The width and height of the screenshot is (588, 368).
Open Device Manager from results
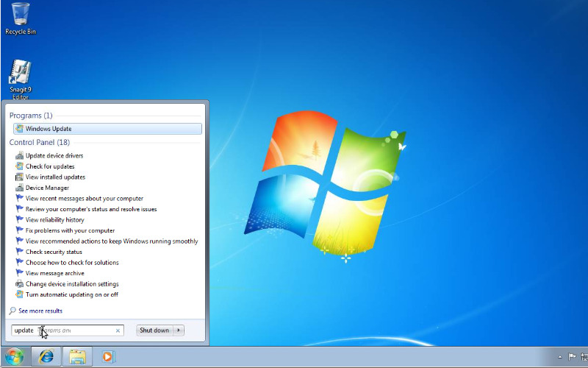pos(47,188)
